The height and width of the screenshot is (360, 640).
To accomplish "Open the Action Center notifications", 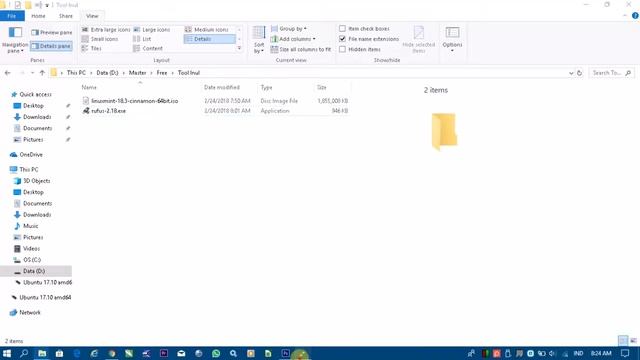I will pos(625,353).
